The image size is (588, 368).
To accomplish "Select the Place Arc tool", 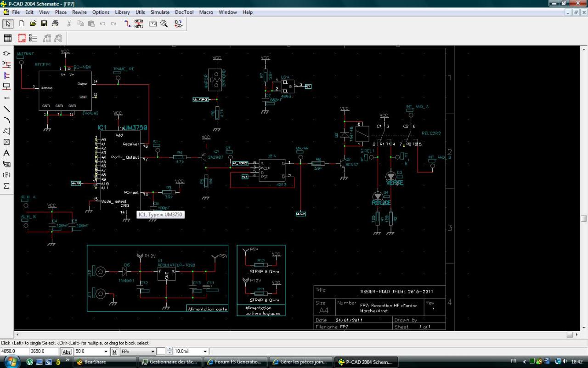I will pos(6,120).
